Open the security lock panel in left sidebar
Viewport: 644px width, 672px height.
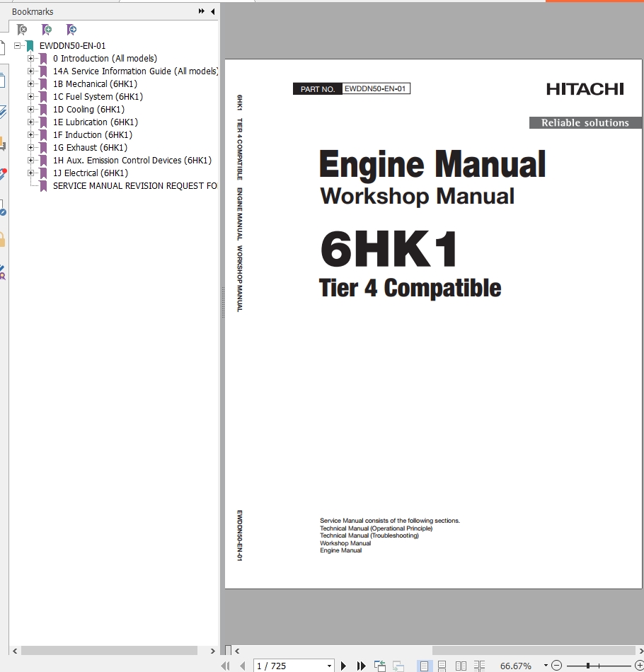click(3, 240)
